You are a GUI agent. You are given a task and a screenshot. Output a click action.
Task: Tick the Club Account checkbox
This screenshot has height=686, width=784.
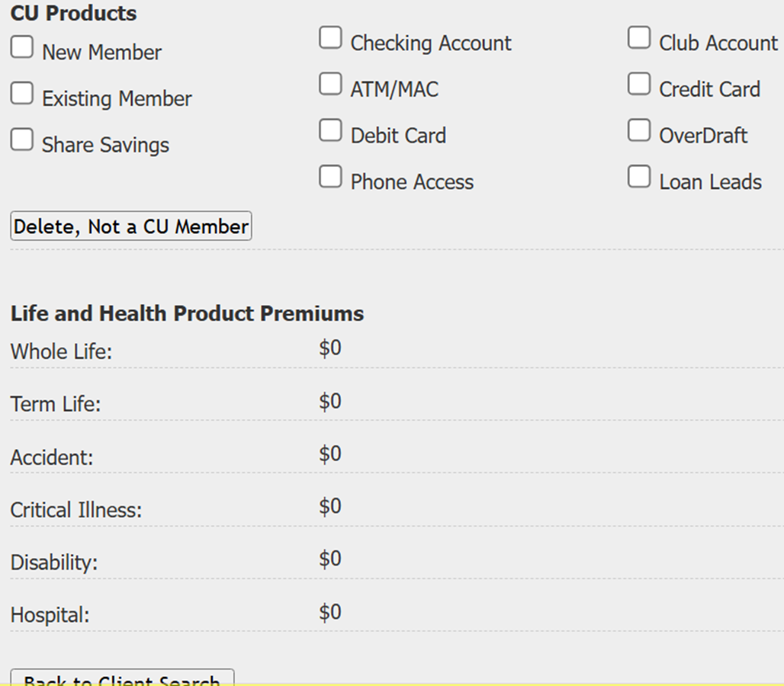639,38
